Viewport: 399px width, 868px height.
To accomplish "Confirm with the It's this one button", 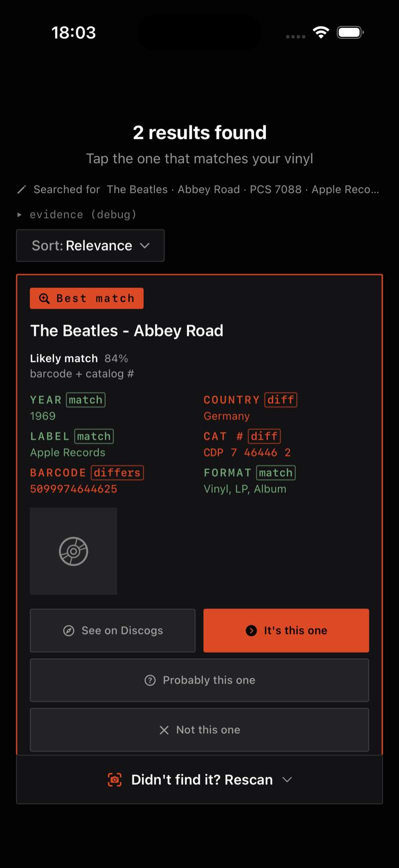I will tap(286, 630).
